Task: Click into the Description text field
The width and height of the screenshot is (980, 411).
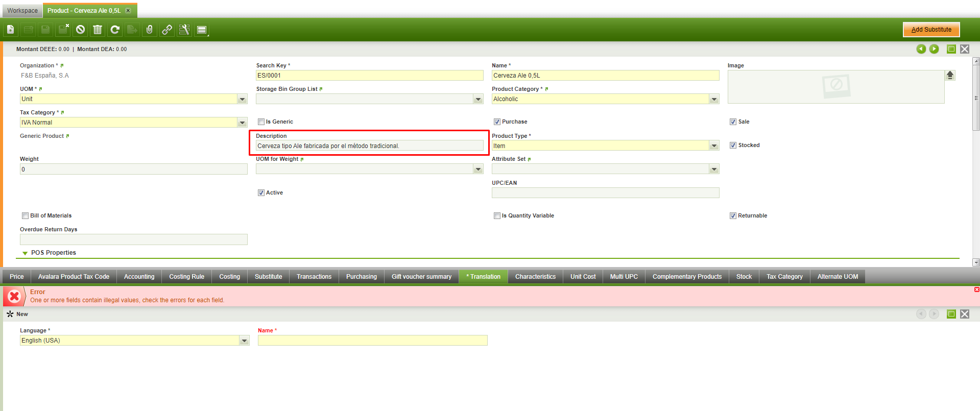Action: pyautogui.click(x=370, y=146)
